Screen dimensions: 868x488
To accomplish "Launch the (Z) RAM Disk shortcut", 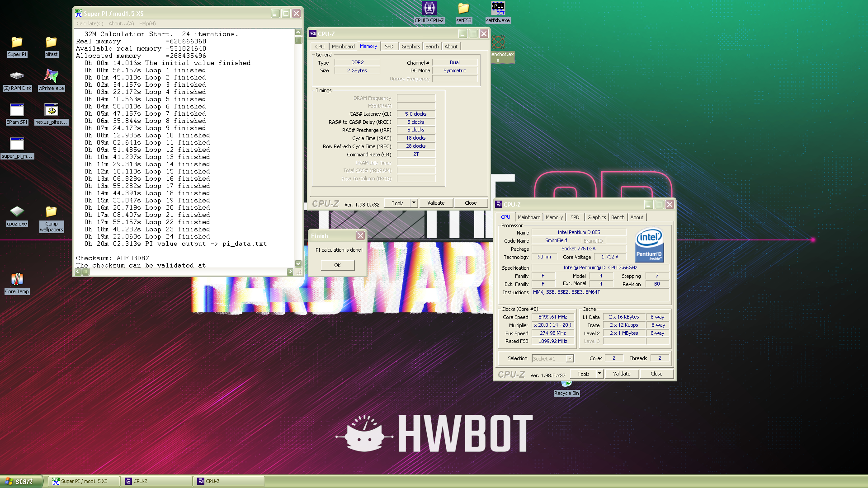I will click(17, 80).
